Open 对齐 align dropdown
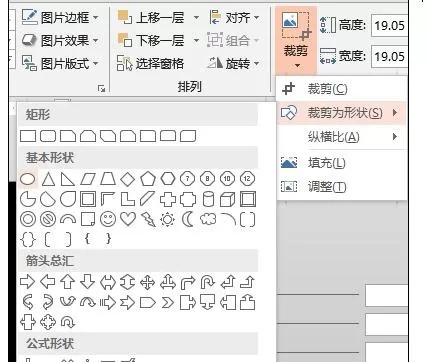 click(235, 17)
